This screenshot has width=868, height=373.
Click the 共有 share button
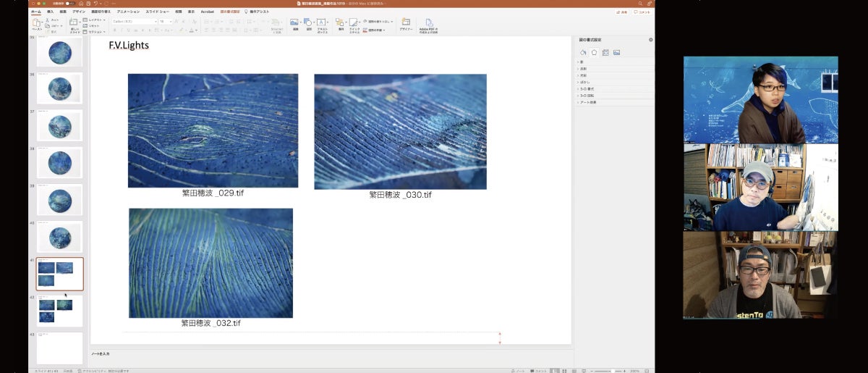pyautogui.click(x=621, y=12)
